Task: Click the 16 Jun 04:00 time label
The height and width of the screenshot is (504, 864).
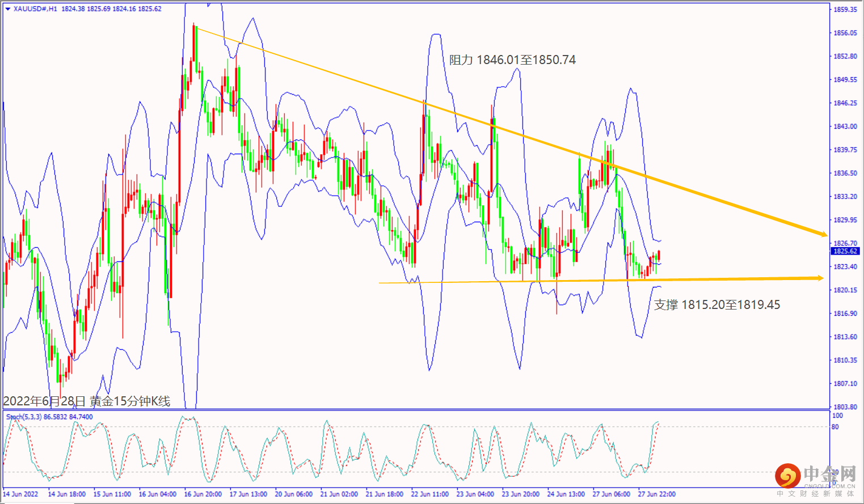Action: (158, 494)
